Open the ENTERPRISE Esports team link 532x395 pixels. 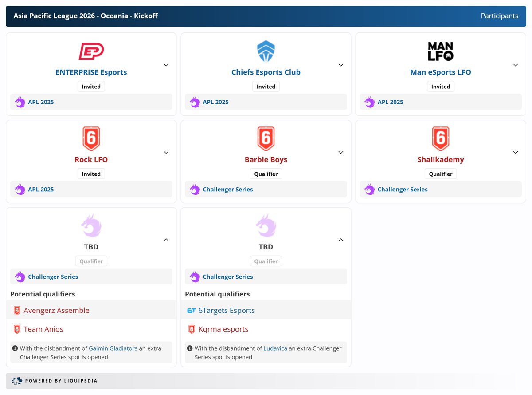[91, 72]
